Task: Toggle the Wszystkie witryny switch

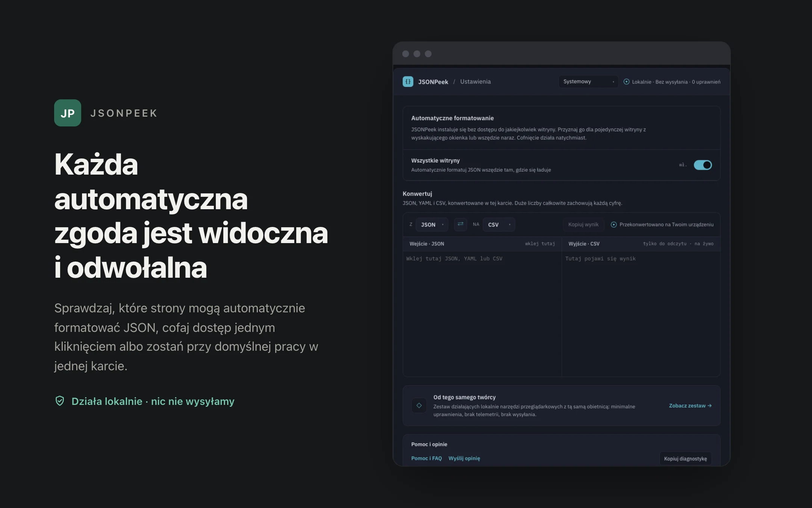Action: [703, 165]
